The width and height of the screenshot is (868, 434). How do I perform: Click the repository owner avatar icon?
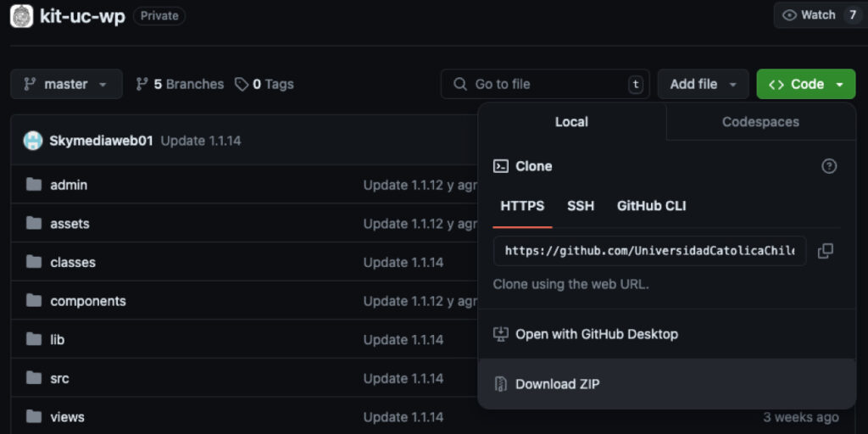pos(21,16)
